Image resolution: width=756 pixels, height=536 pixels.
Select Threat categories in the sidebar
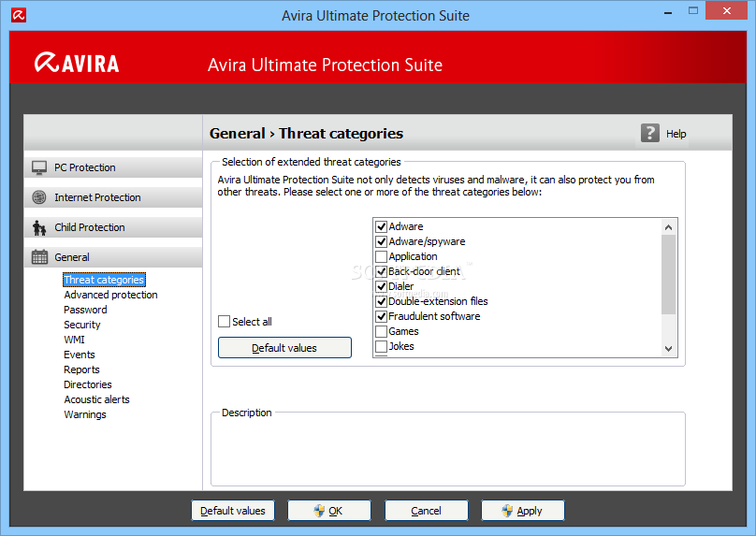pyautogui.click(x=104, y=280)
